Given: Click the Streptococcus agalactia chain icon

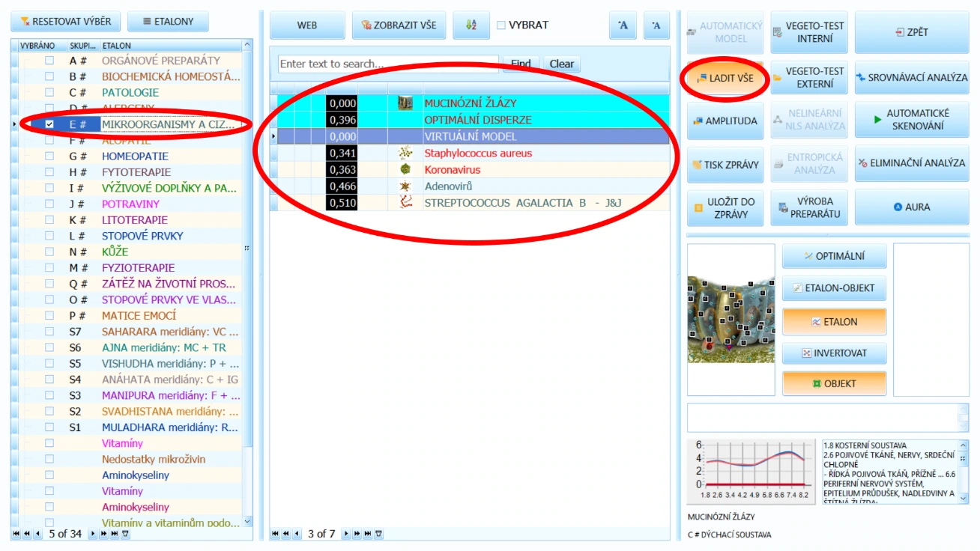Looking at the screenshot, I should coord(405,202).
